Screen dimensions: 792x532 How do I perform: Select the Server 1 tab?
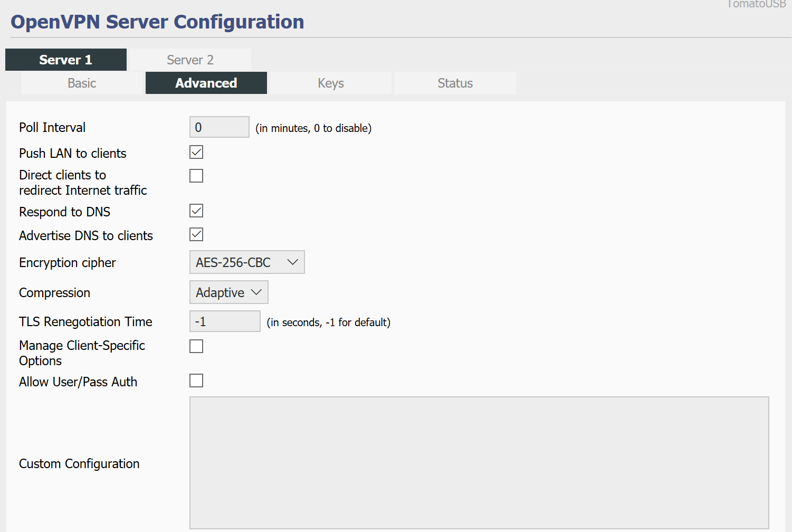(x=65, y=60)
